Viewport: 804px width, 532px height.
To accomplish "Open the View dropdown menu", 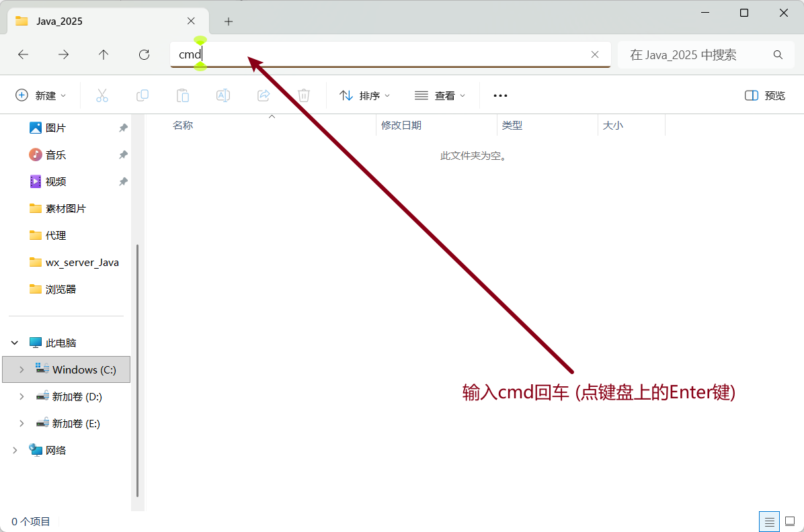I will click(x=440, y=95).
